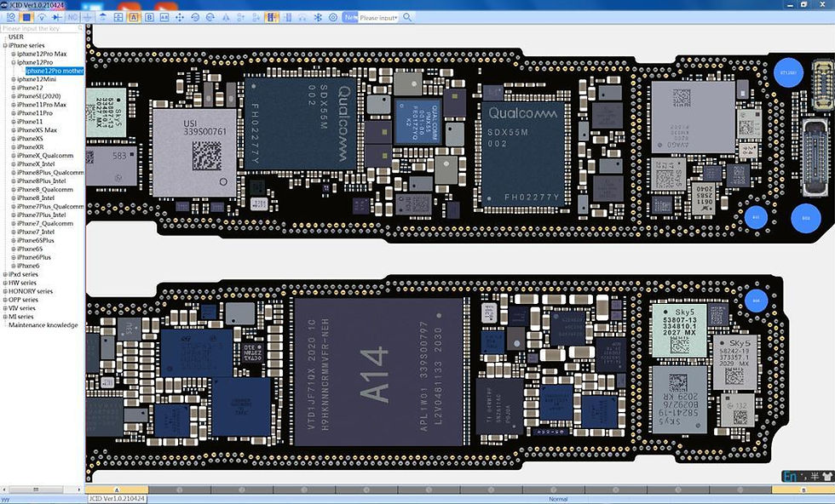Expand the OPP series node

5,301
